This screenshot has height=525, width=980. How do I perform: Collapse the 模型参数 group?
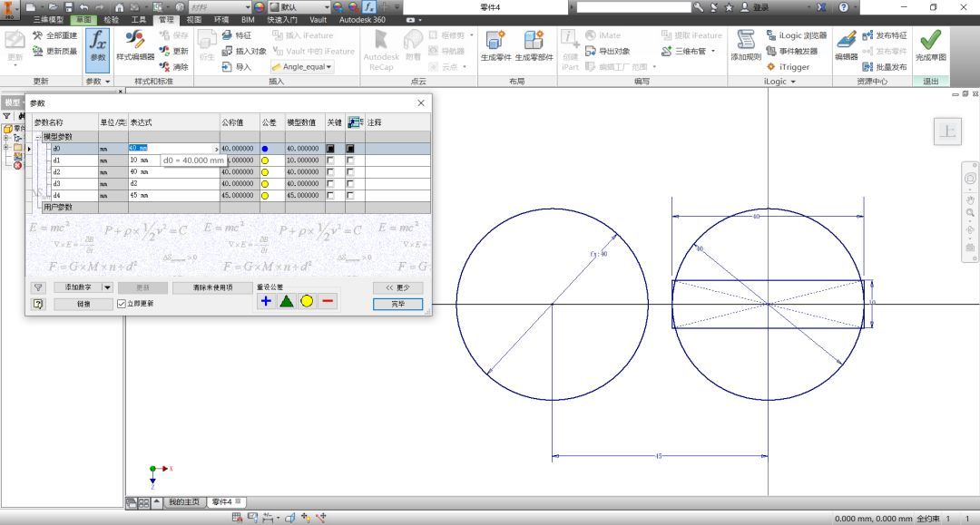pos(38,137)
